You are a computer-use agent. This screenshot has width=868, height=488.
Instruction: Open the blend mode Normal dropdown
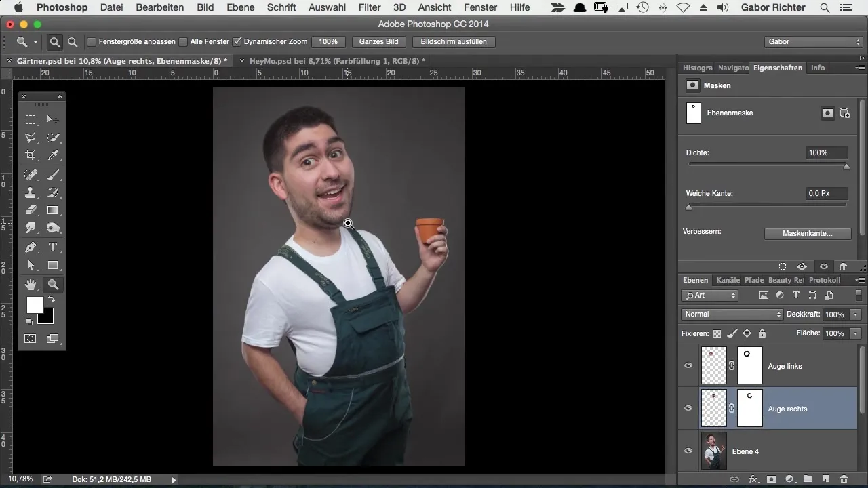click(732, 314)
